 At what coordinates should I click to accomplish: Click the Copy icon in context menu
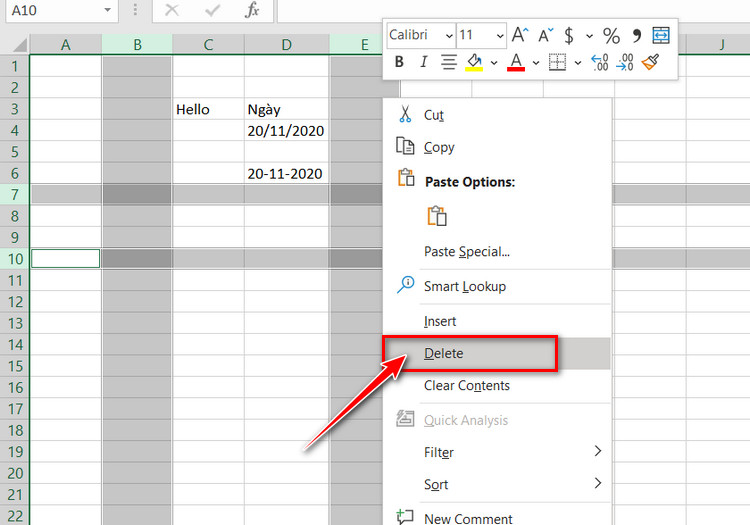pos(405,146)
